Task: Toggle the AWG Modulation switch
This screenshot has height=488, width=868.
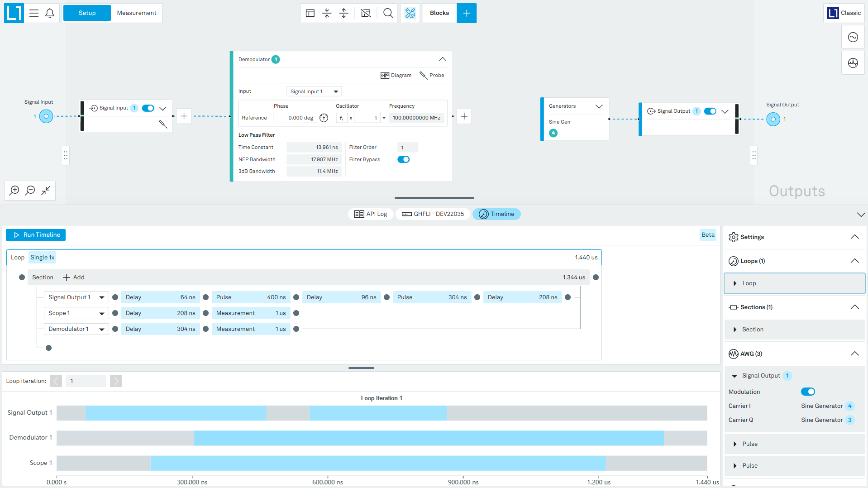Action: (808, 392)
